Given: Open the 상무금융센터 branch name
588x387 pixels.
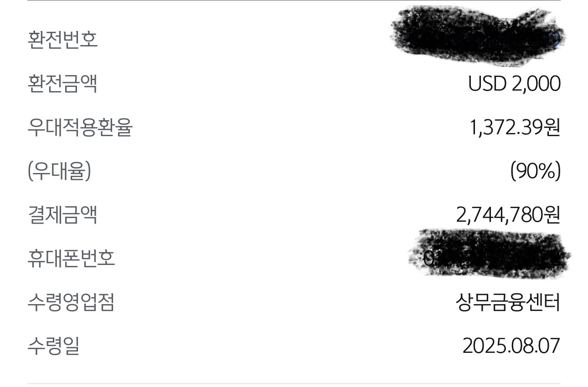Looking at the screenshot, I should 508,302.
